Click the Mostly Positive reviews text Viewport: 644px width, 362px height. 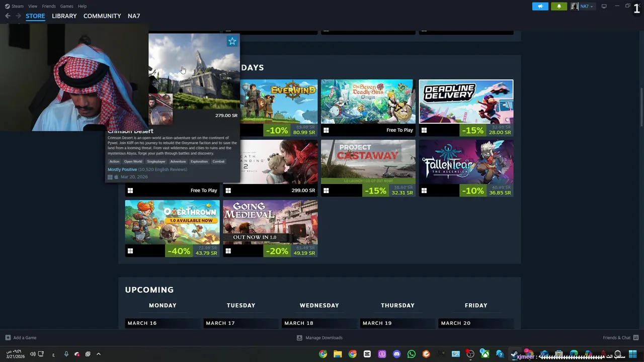(122, 169)
